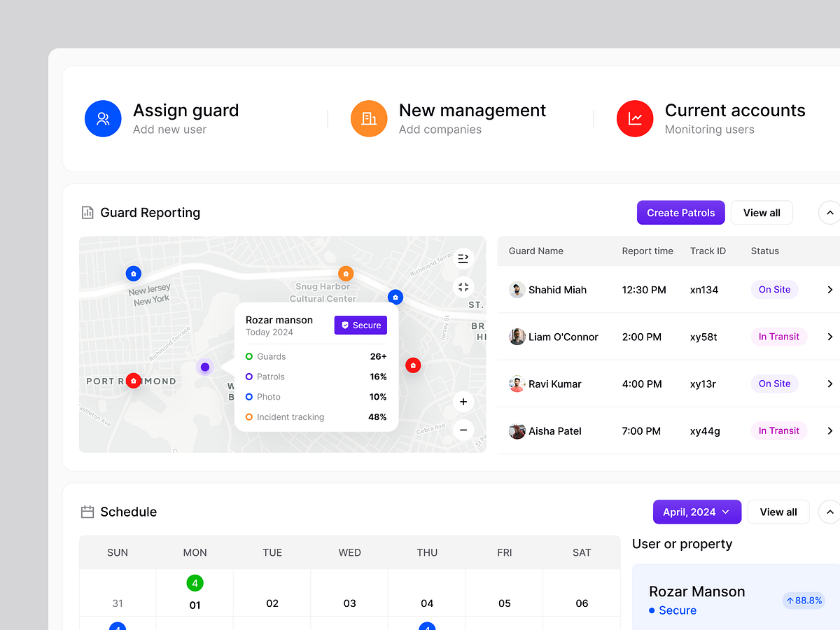Screen dimensions: 840x630
Task: Click the red Current accounts chart icon
Action: pos(635,118)
